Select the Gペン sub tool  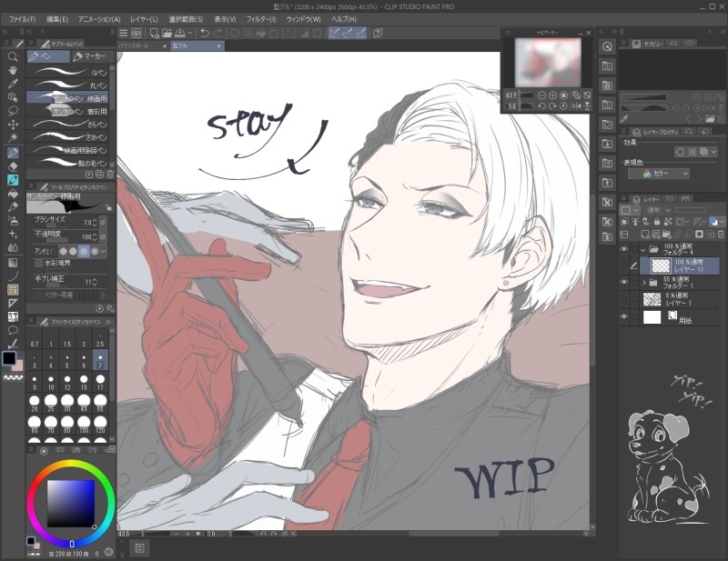(x=67, y=72)
